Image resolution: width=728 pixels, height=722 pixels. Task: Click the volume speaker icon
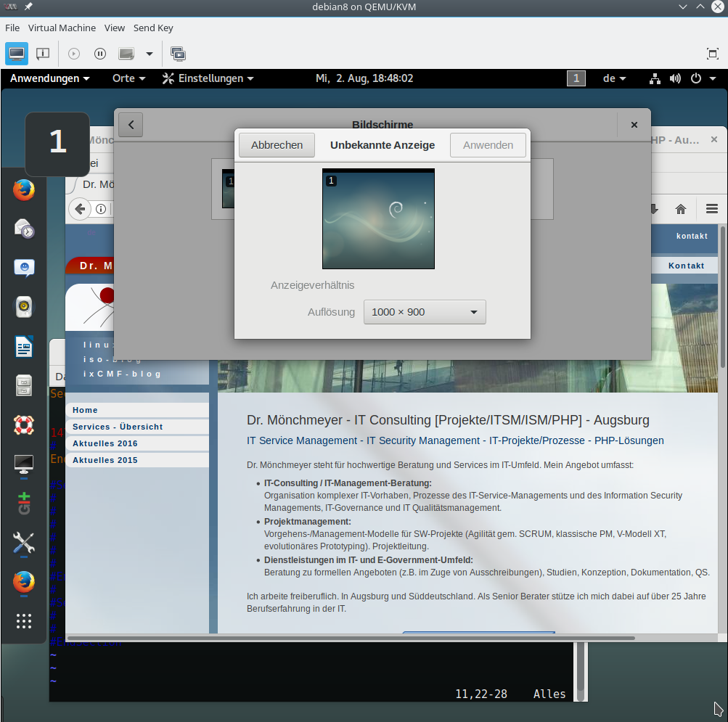(x=675, y=78)
